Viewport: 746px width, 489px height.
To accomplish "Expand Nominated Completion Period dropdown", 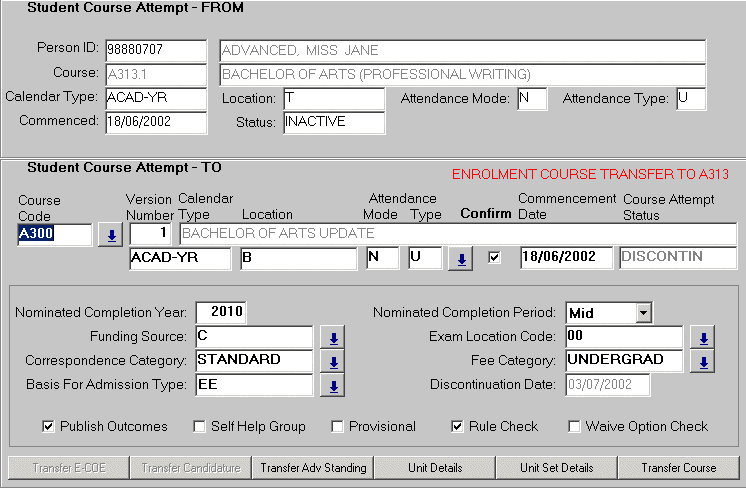I will pyautogui.click(x=643, y=313).
